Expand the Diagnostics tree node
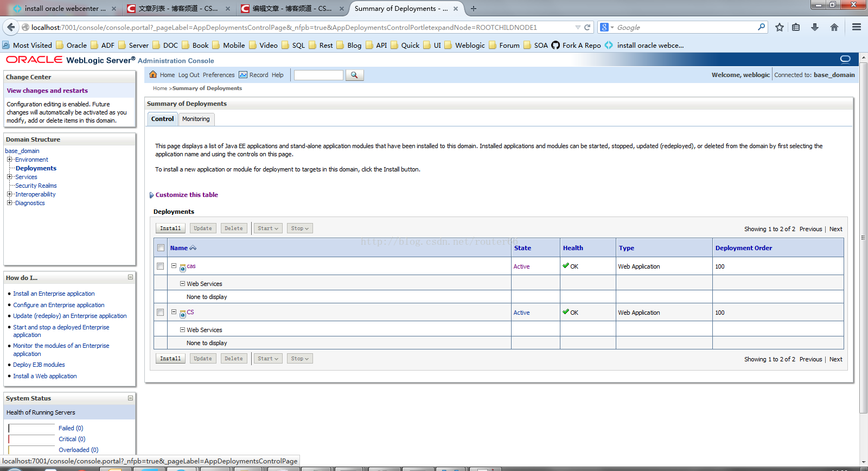868x471 pixels. tap(9, 203)
